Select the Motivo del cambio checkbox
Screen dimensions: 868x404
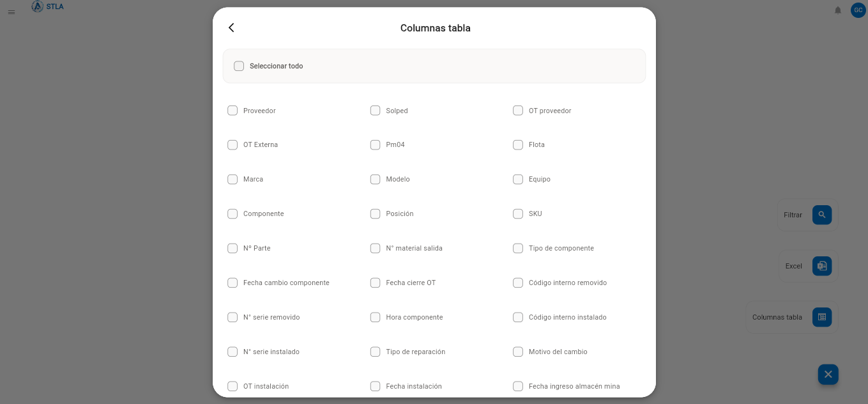click(518, 352)
